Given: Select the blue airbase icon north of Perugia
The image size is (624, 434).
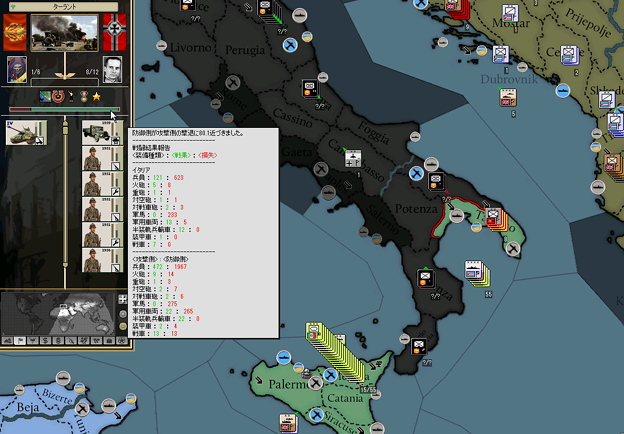Looking at the screenshot, I should (291, 45).
